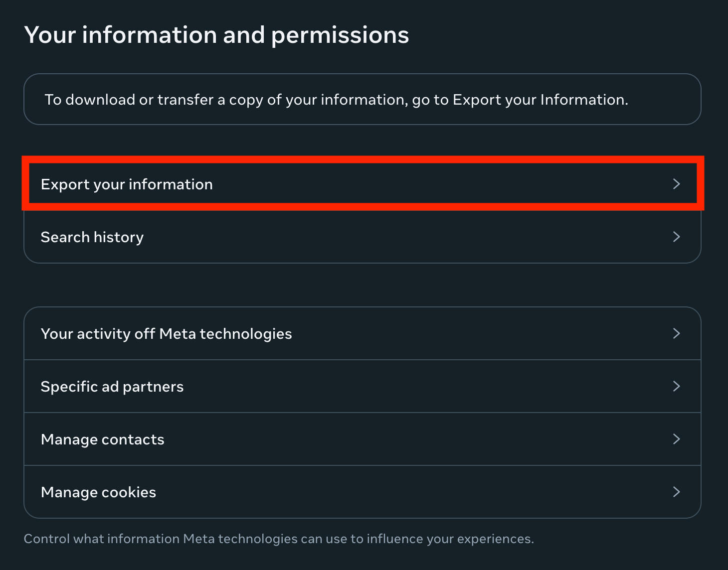Click the word "permissions" in the heading
The height and width of the screenshot is (570, 728).
pyautogui.click(x=340, y=35)
